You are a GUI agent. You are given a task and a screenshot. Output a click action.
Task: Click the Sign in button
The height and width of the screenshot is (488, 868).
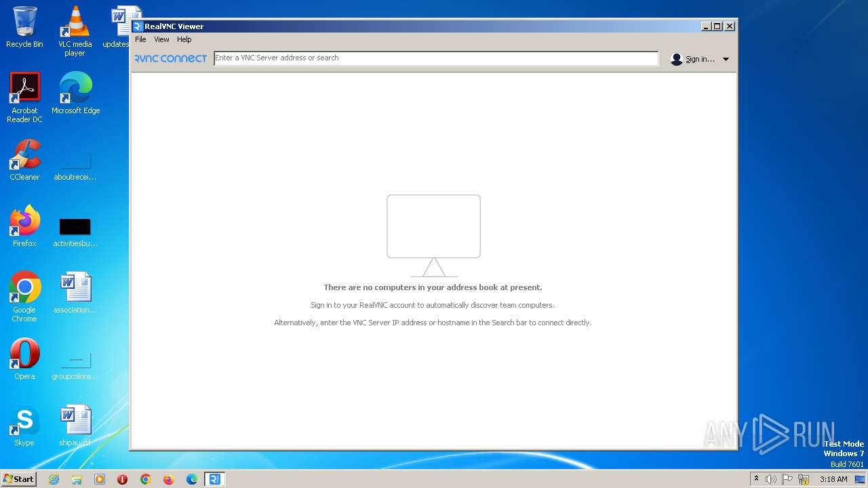(692, 59)
